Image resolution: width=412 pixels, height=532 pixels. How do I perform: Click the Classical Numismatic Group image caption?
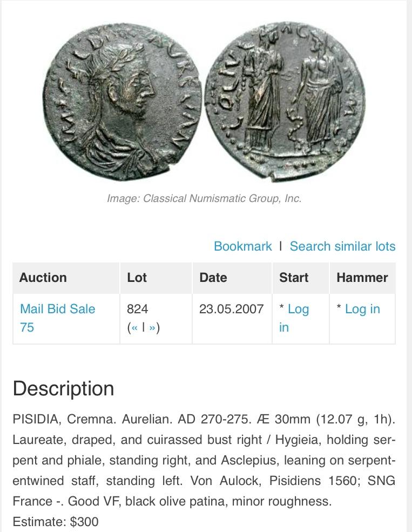coord(204,198)
